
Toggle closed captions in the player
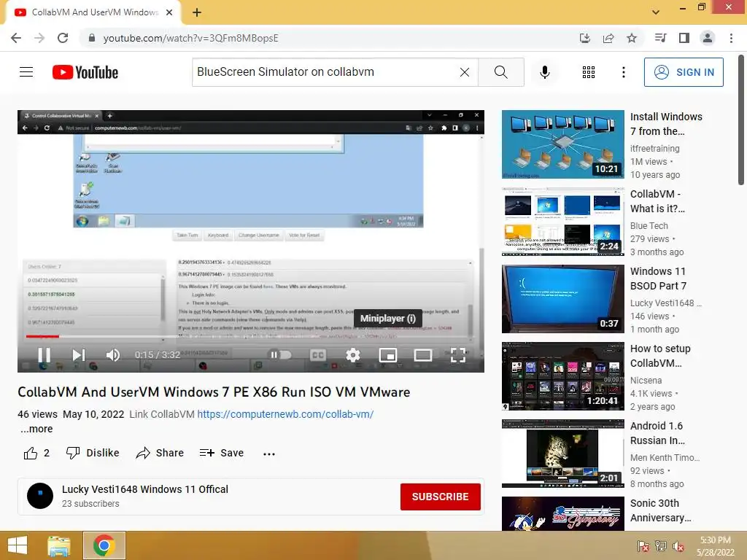pyautogui.click(x=318, y=355)
